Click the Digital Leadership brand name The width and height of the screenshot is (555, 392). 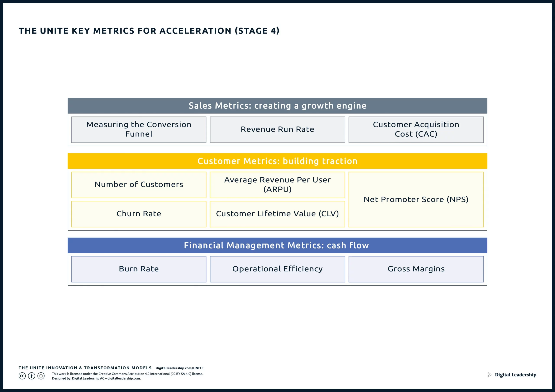[x=515, y=375]
